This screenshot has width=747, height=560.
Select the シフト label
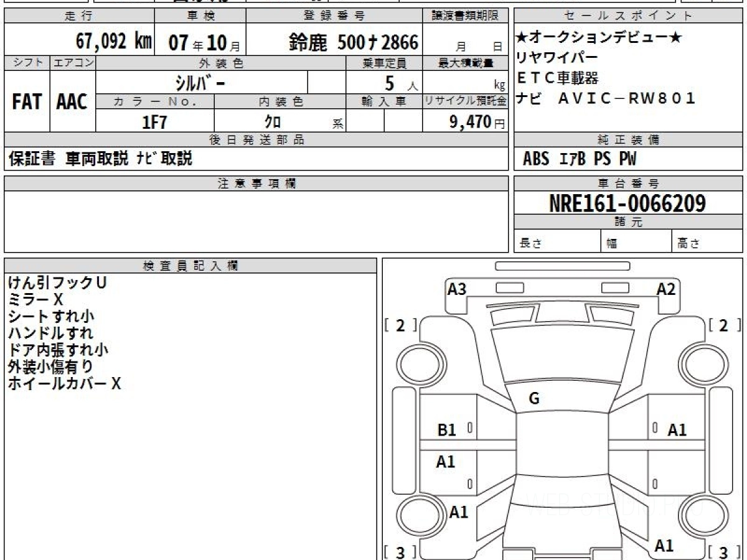point(27,63)
